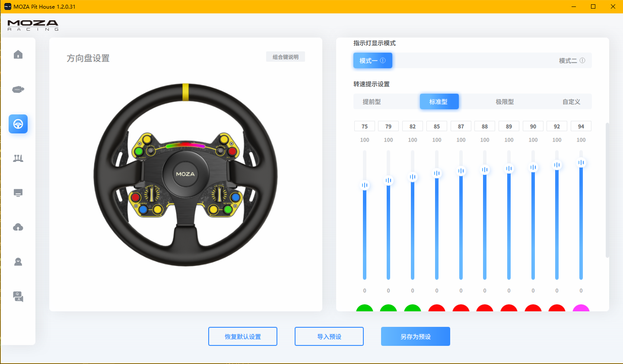Click the RPM value field showing 89

[509, 127]
